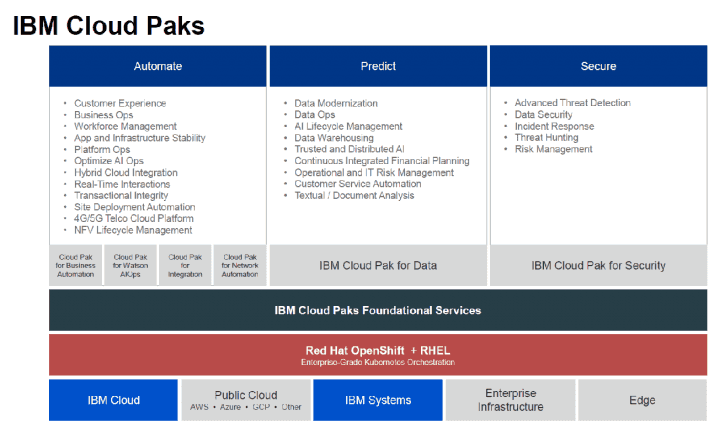Image resolution: width=720 pixels, height=423 pixels.
Task: Click the Automate header box
Action: tap(158, 66)
